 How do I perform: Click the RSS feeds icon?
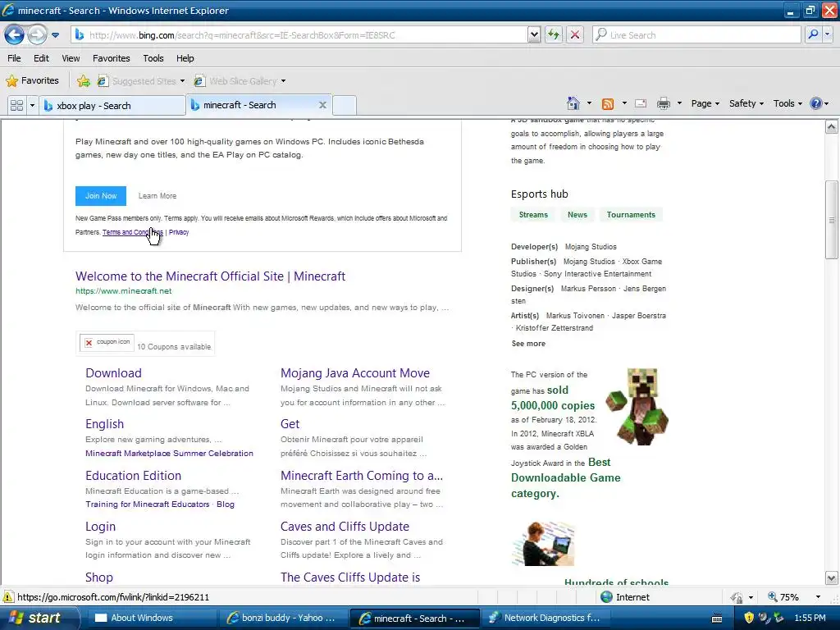(x=608, y=103)
